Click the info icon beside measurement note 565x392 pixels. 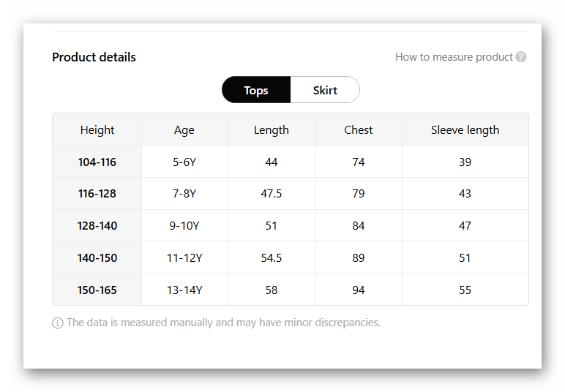pyautogui.click(x=58, y=323)
